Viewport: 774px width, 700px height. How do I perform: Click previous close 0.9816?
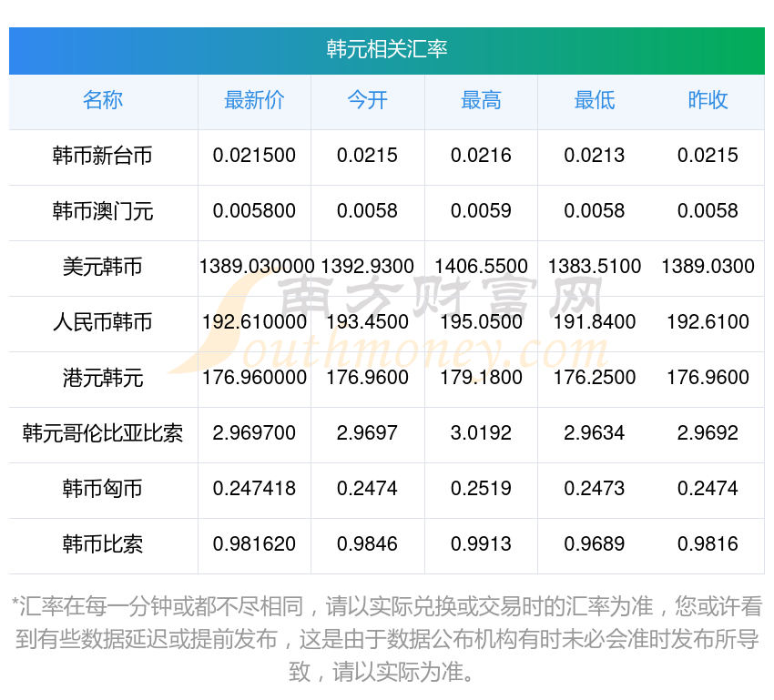(x=708, y=544)
